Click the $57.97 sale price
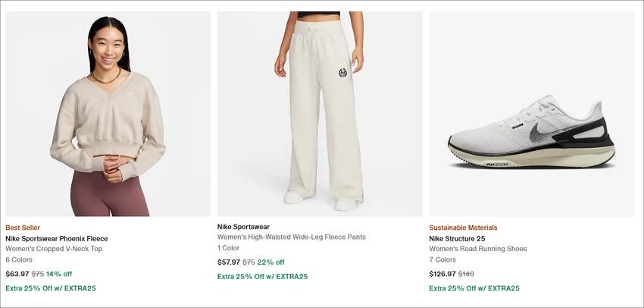Screen dimensions: 644x308 pos(229,262)
